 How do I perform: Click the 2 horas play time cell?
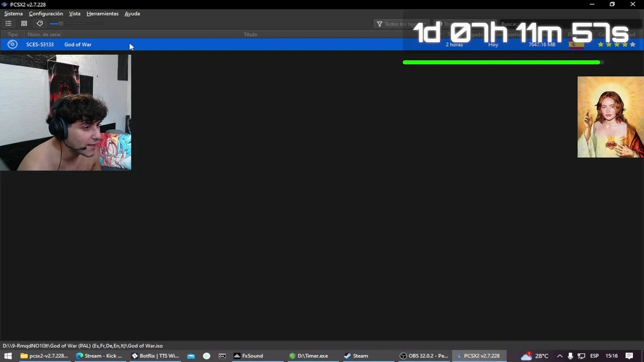(454, 45)
